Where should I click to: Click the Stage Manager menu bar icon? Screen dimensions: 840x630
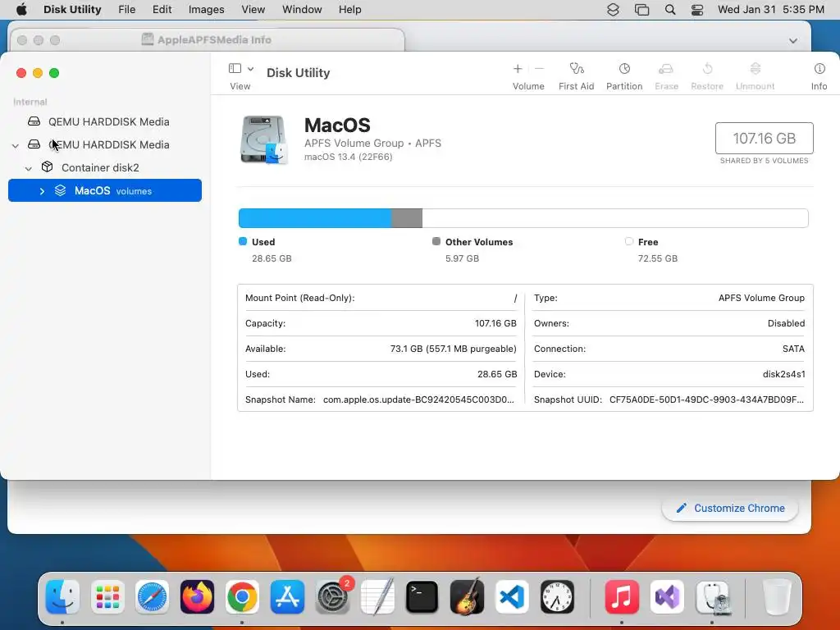click(641, 10)
